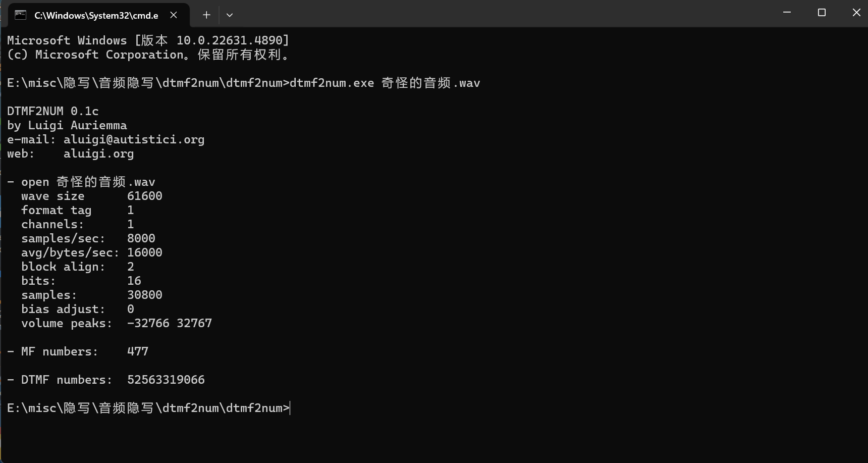Click the wave size value 61600
Image resolution: width=868 pixels, height=463 pixels.
click(x=145, y=196)
